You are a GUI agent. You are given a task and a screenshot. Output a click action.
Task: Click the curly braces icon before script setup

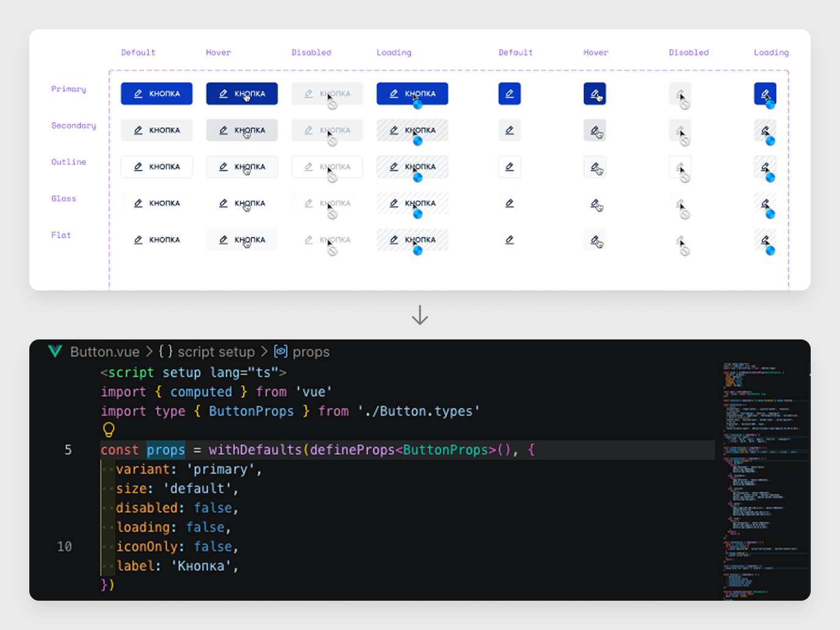pos(165,352)
